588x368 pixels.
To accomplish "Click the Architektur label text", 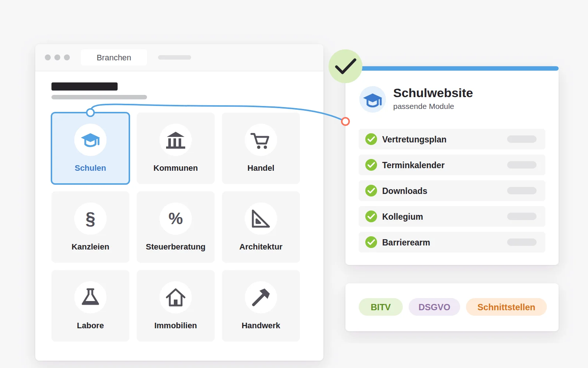I will 261,247.
